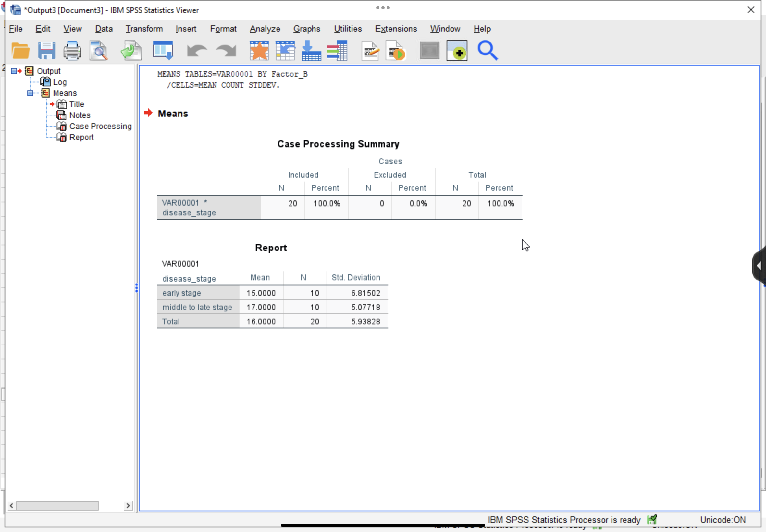The height and width of the screenshot is (532, 766).
Task: Select Notes in the outline pane
Action: tap(80, 115)
